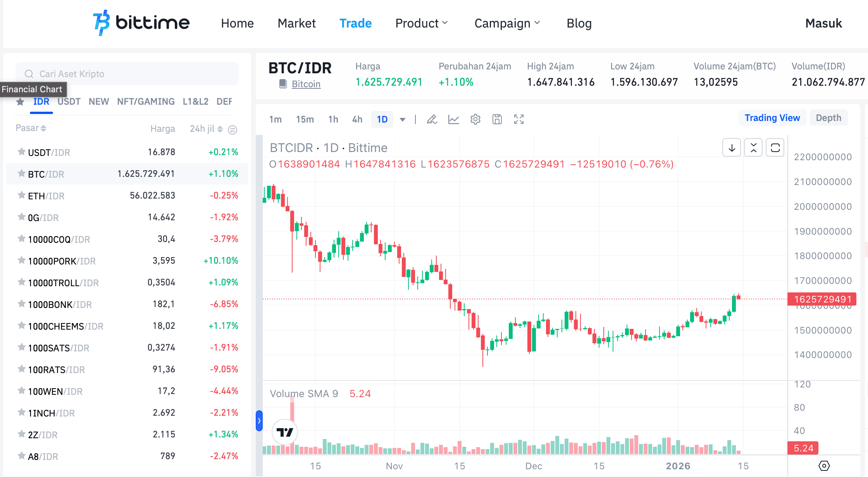
Task: Open the timeframe dropdown arrow next to 1D
Action: 403,119
